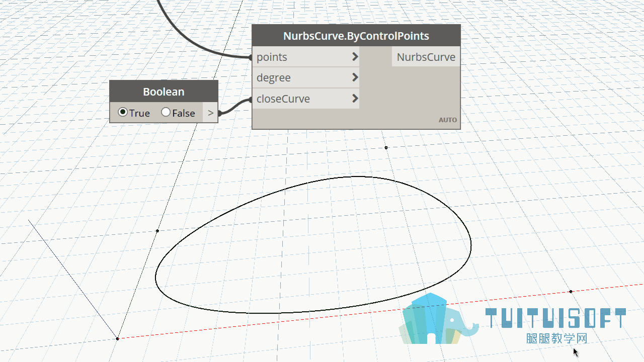
Task: Click the closeCurve input port label
Action: click(283, 99)
